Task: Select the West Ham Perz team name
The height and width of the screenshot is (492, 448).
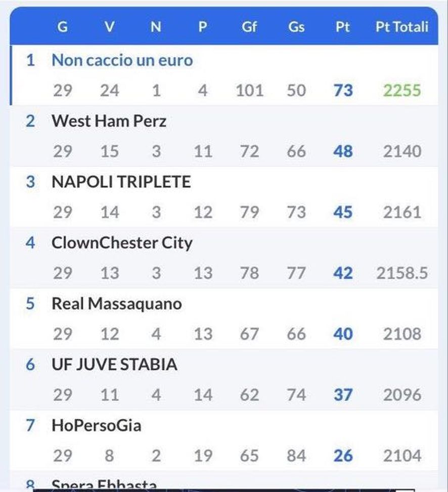Action: (108, 121)
